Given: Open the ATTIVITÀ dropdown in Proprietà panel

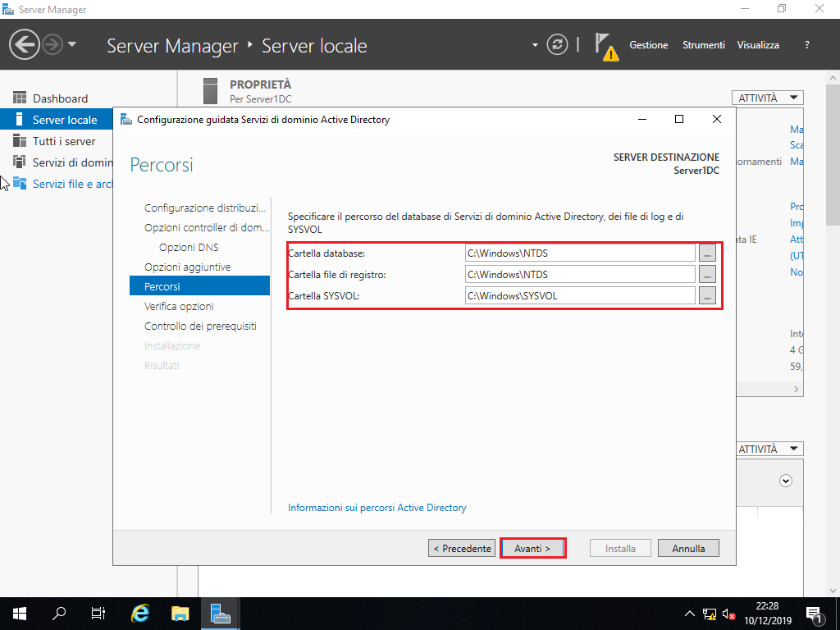Looking at the screenshot, I should (767, 97).
